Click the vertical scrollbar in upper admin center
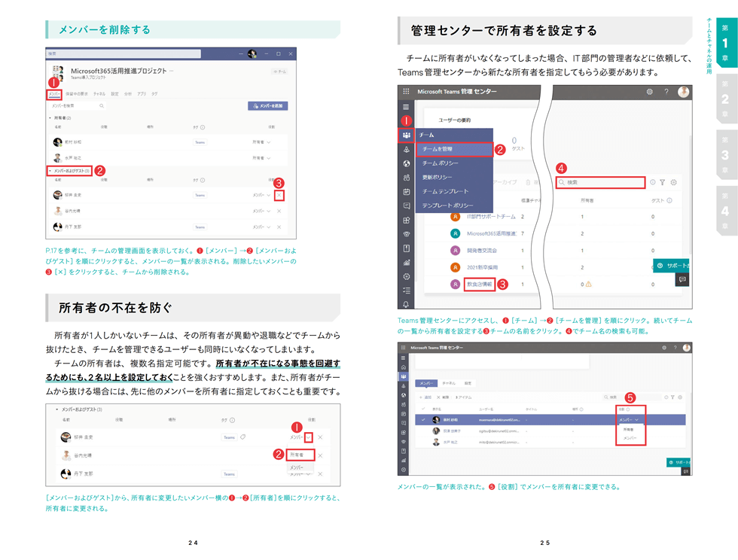Viewport: 738px width, 560px height. pos(691,195)
